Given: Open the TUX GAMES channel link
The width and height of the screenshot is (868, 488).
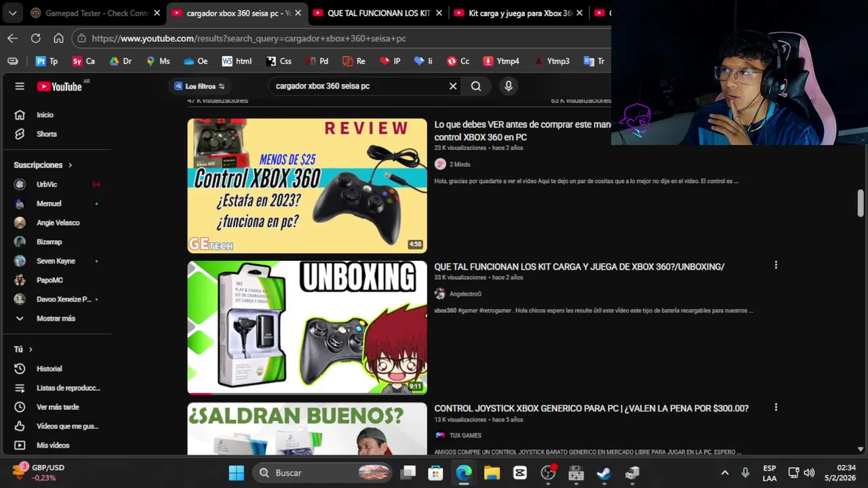Looking at the screenshot, I should tap(465, 436).
